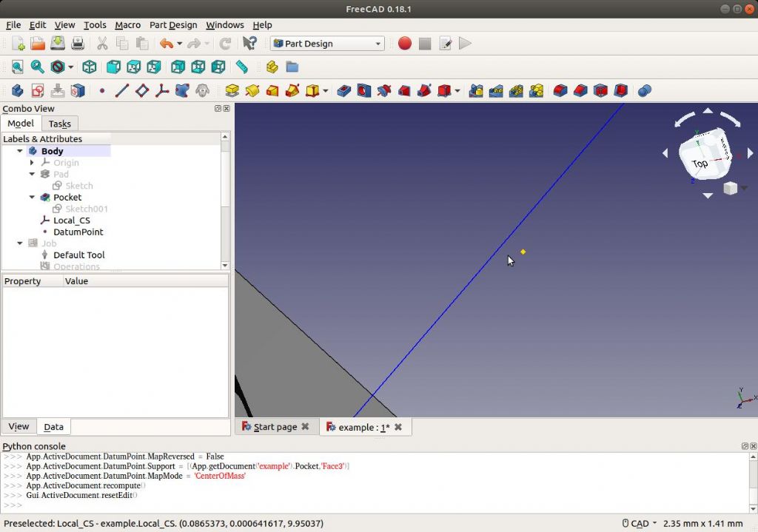Image resolution: width=758 pixels, height=532 pixels.
Task: Select Local_CS in the model tree
Action: point(72,220)
